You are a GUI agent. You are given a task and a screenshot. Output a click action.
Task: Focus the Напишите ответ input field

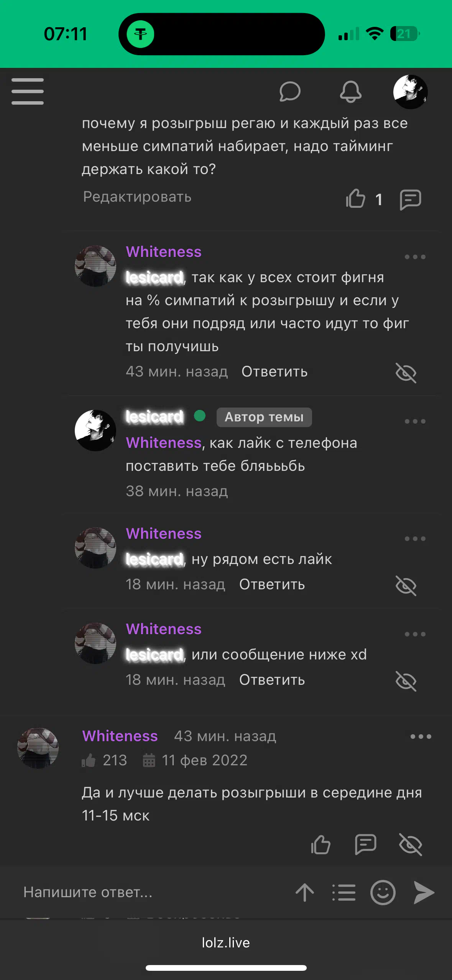click(153, 893)
